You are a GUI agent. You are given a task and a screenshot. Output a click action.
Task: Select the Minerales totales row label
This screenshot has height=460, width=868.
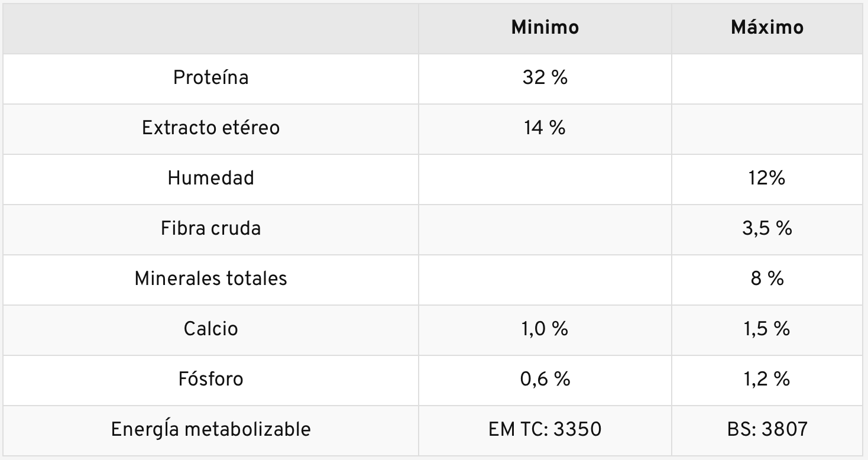[210, 278]
